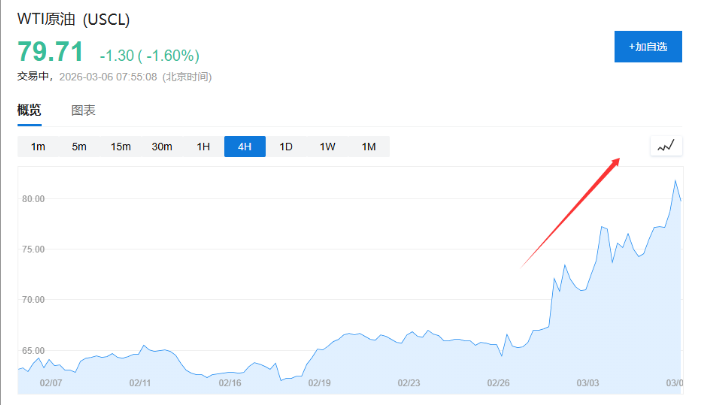Switch chart to 1D interval
This screenshot has width=704, height=405.
(286, 147)
